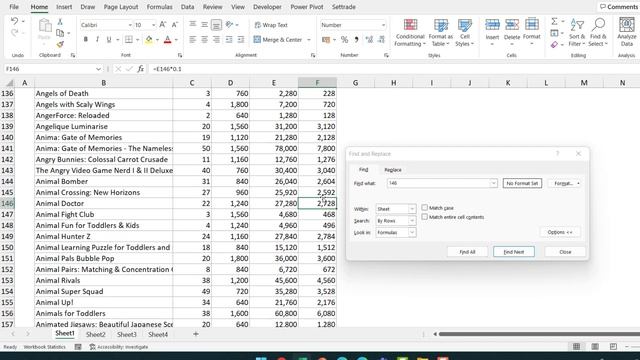Add a new sheet with plus button
Viewport: 640px width, 360px height.
(x=196, y=334)
